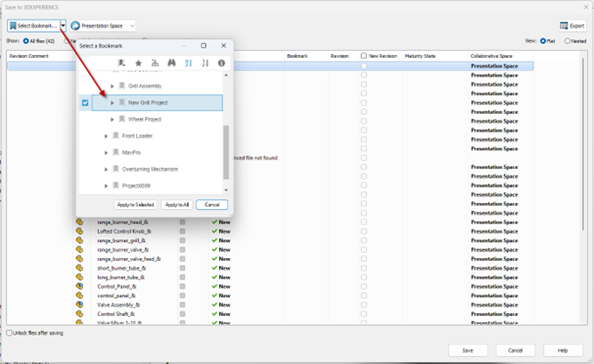Viewport: 594px width, 364px height.
Task: Open the Presentation Space dropdown
Action: click(x=102, y=27)
